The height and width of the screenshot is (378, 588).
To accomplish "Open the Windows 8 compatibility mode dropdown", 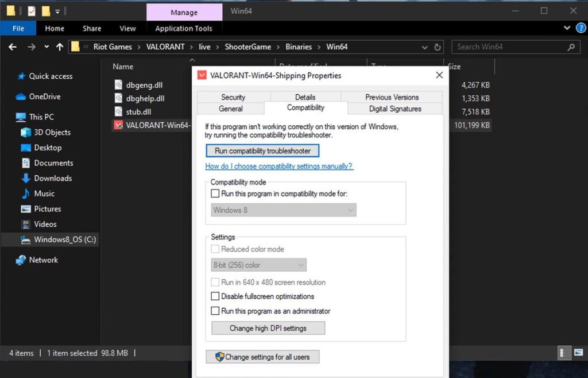I will point(284,210).
